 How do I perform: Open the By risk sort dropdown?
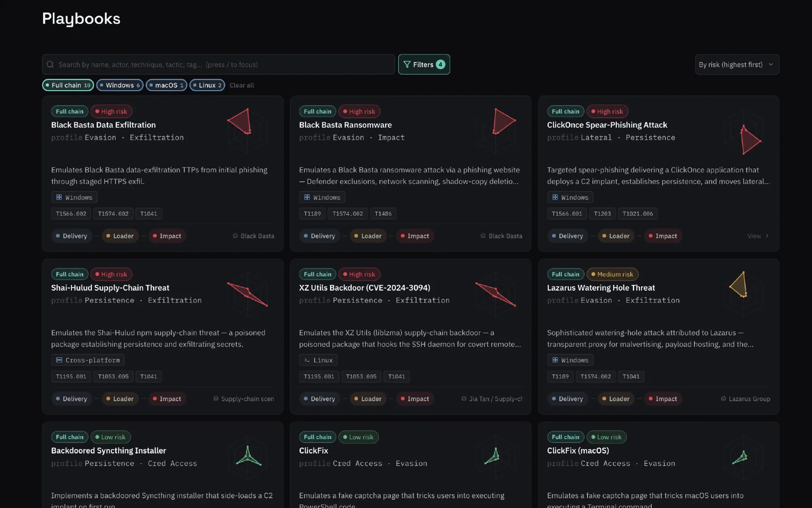tap(737, 65)
